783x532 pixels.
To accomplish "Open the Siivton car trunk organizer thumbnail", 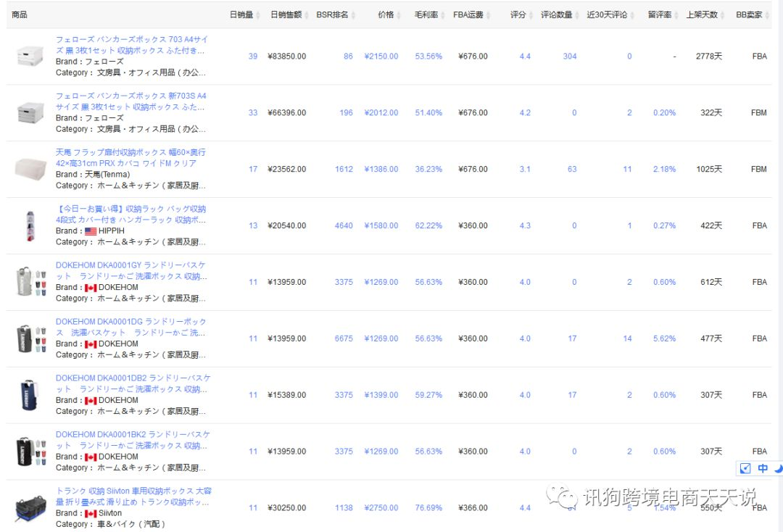I will point(30,508).
